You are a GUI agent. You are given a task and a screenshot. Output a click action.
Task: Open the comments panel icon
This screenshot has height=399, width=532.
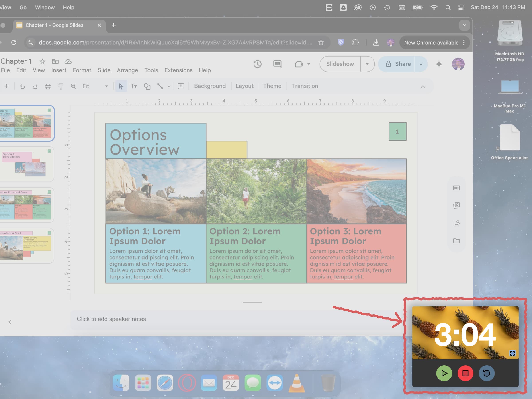277,64
